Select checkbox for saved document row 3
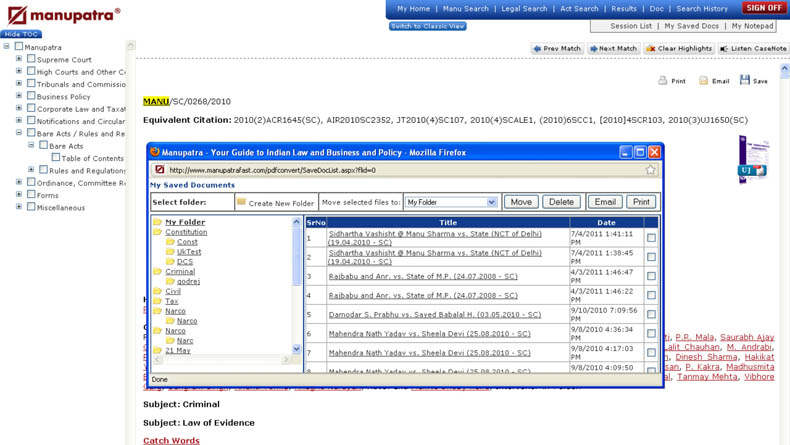Viewport: 790px width, 445px height. [x=651, y=276]
